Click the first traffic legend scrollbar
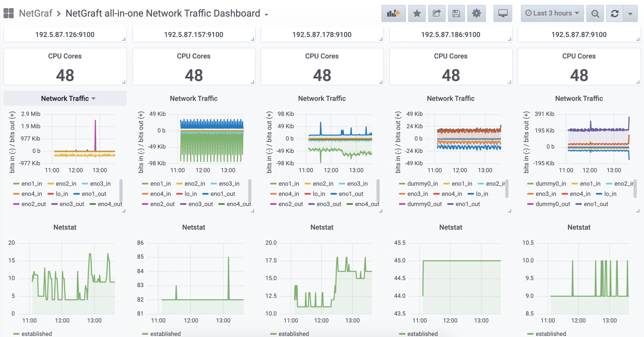 121,191
